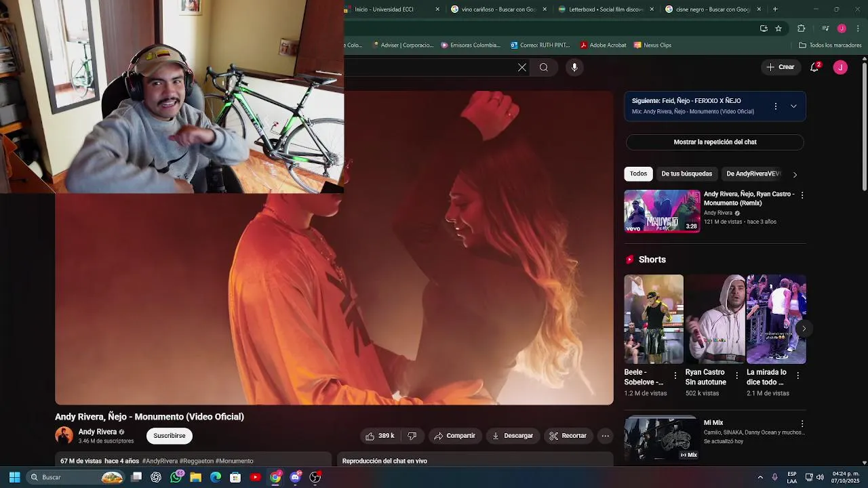Open the Adviser Corporacio bookmark
The image size is (868, 488).
point(403,45)
